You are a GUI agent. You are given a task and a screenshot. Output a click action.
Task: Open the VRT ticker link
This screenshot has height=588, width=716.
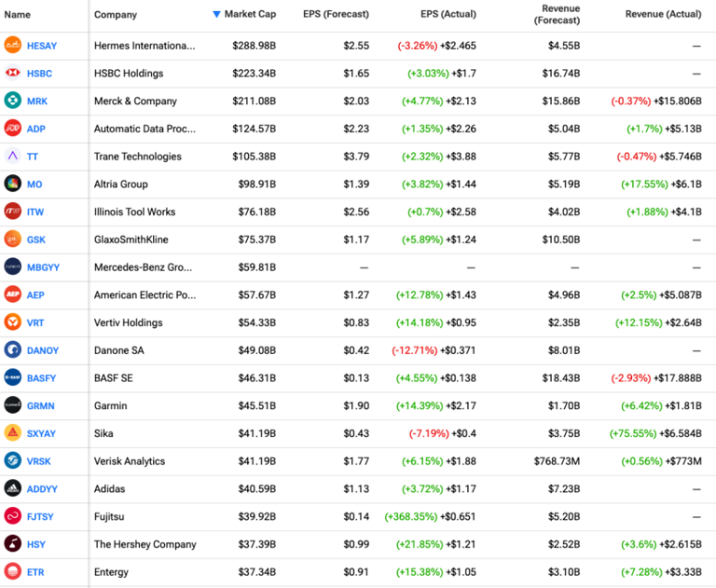35,323
